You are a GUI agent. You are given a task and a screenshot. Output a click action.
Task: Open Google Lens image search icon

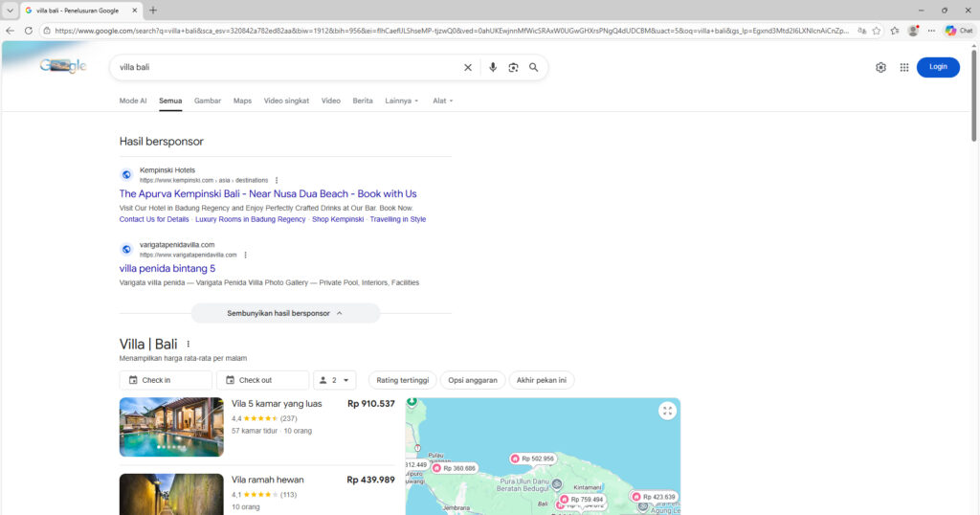pyautogui.click(x=513, y=68)
